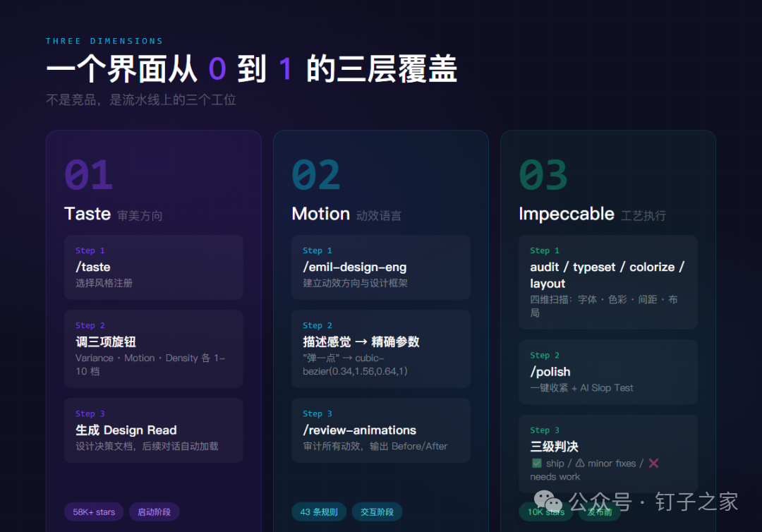The height and width of the screenshot is (532, 762).
Task: Click the '43 条规则' badge
Action: [x=319, y=512]
